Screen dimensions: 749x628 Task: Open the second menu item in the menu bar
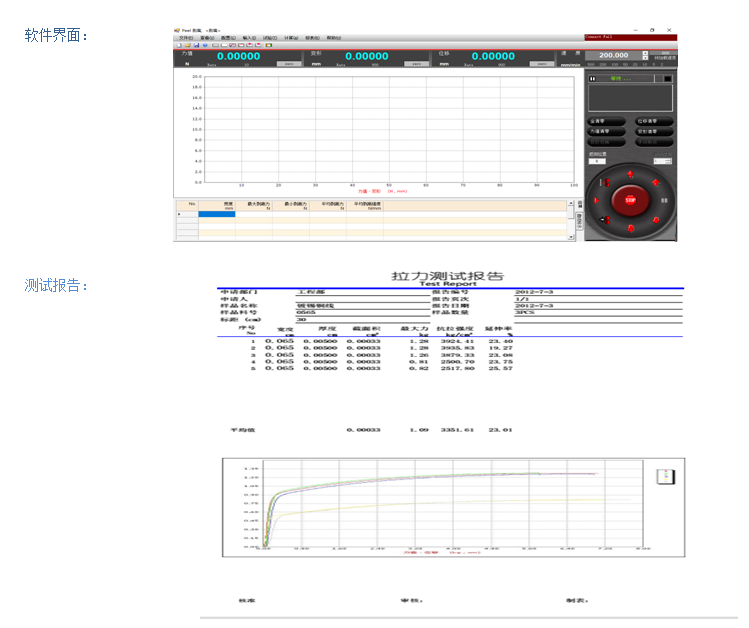pyautogui.click(x=207, y=38)
